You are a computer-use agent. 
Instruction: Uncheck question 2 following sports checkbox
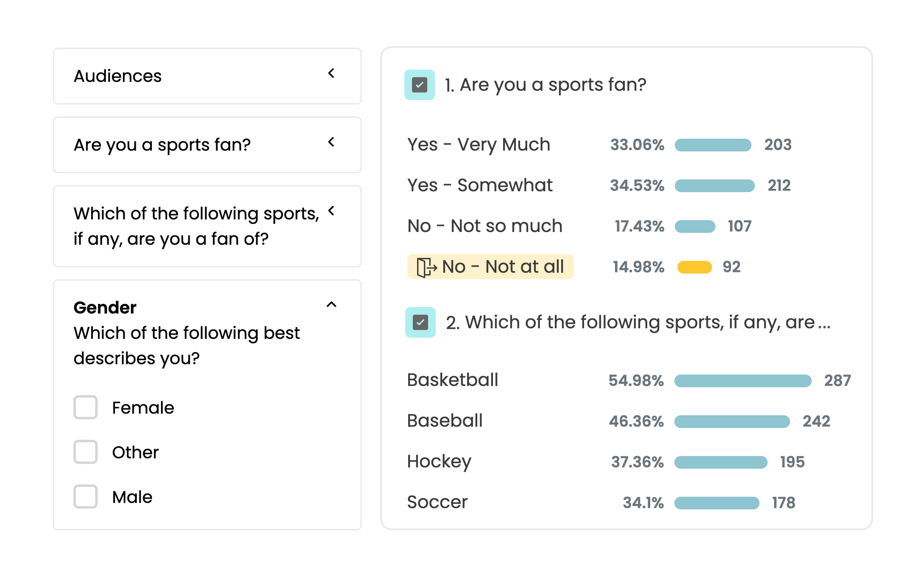point(420,322)
